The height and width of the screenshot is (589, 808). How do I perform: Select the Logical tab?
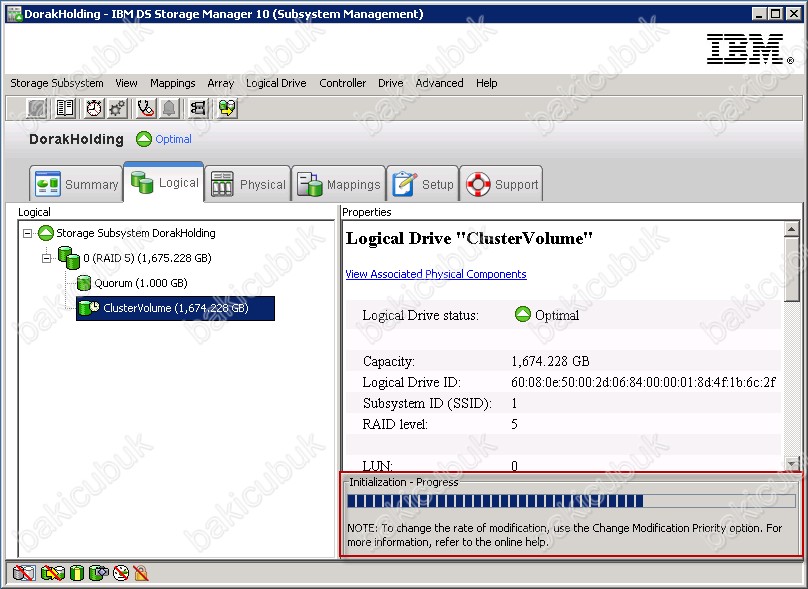[x=164, y=182]
